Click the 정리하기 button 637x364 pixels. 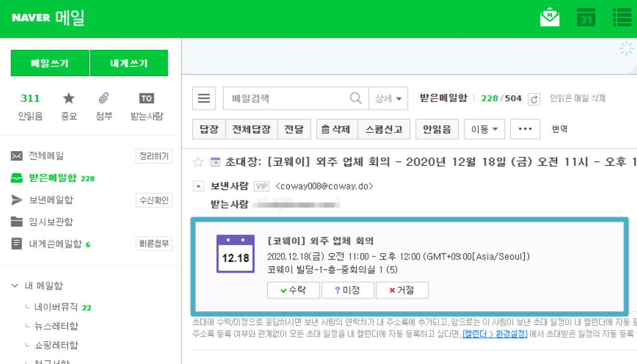(x=154, y=156)
